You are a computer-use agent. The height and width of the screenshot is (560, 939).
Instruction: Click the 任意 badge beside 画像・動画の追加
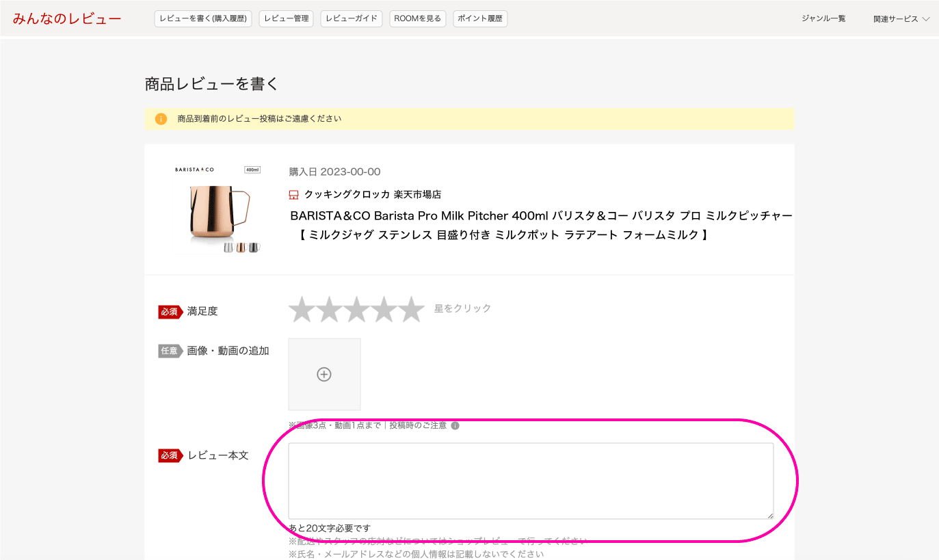(x=170, y=351)
